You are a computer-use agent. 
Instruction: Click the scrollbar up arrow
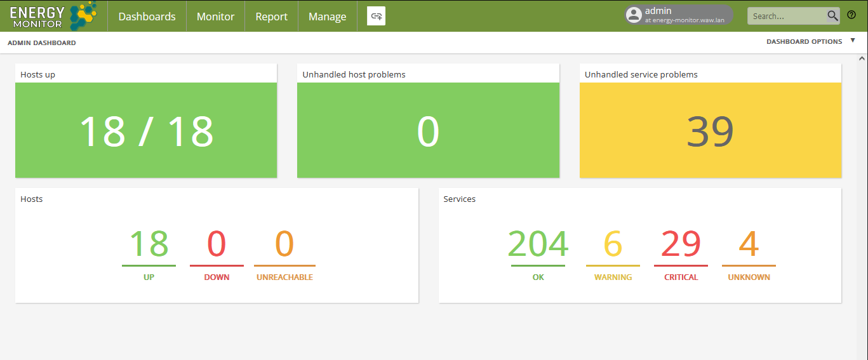(862, 58)
